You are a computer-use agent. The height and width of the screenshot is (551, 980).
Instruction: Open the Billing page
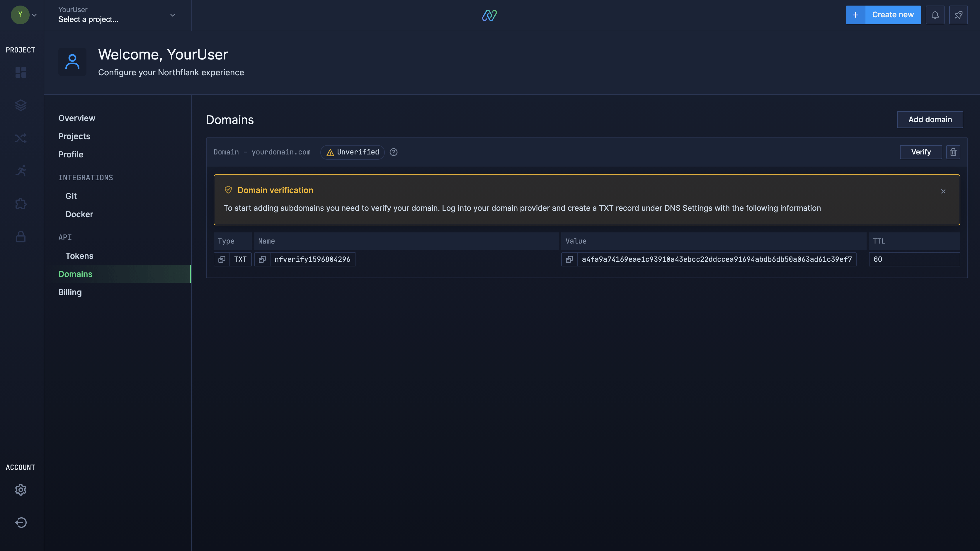coord(70,292)
